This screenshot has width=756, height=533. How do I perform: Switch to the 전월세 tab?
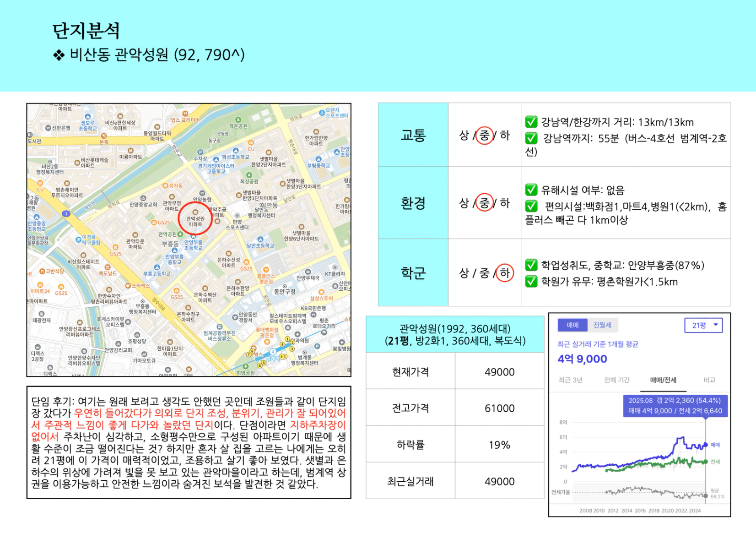(602, 325)
